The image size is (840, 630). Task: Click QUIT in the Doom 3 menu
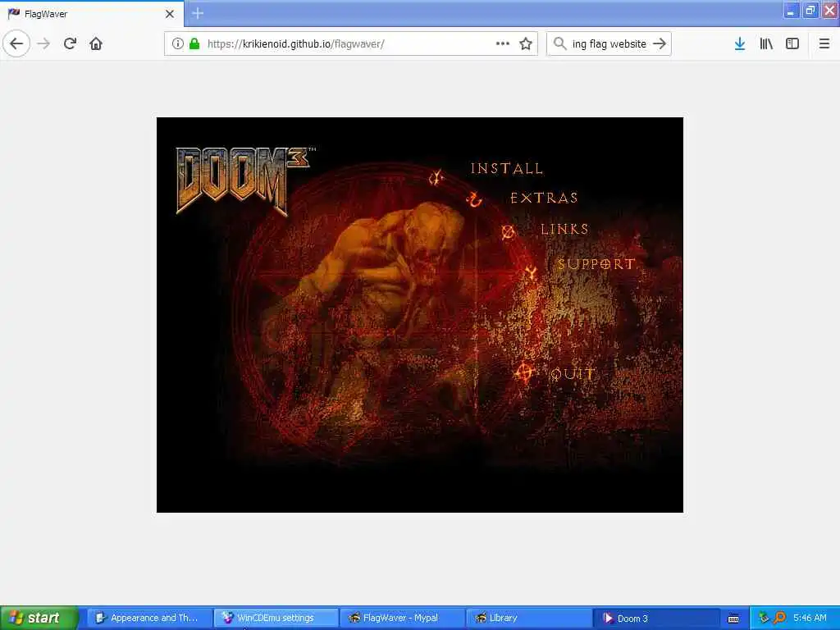[573, 374]
